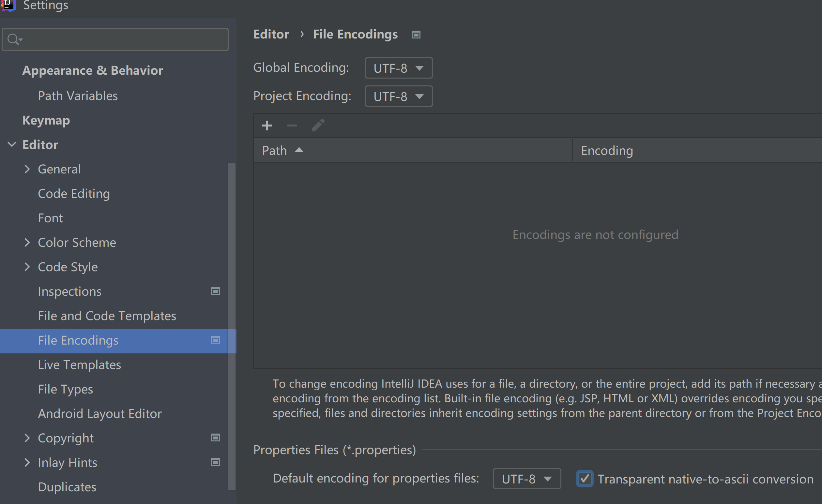The height and width of the screenshot is (504, 822).
Task: Open default properties files encoding dropdown
Action: (x=526, y=479)
